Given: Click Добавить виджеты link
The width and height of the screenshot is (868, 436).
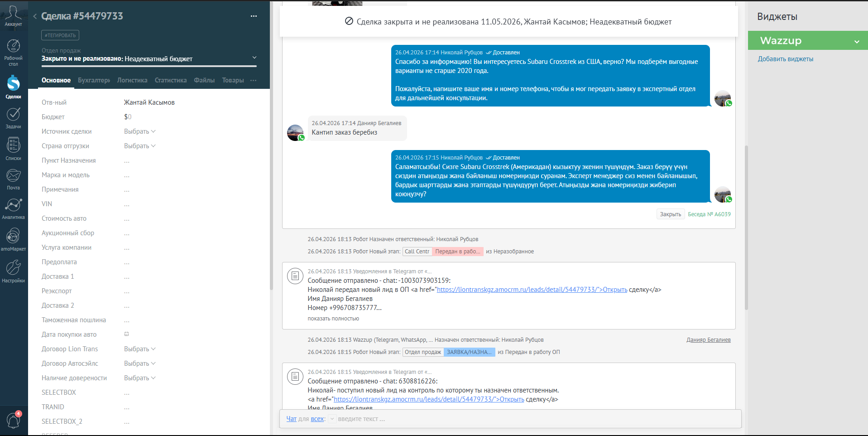Looking at the screenshot, I should [x=786, y=59].
